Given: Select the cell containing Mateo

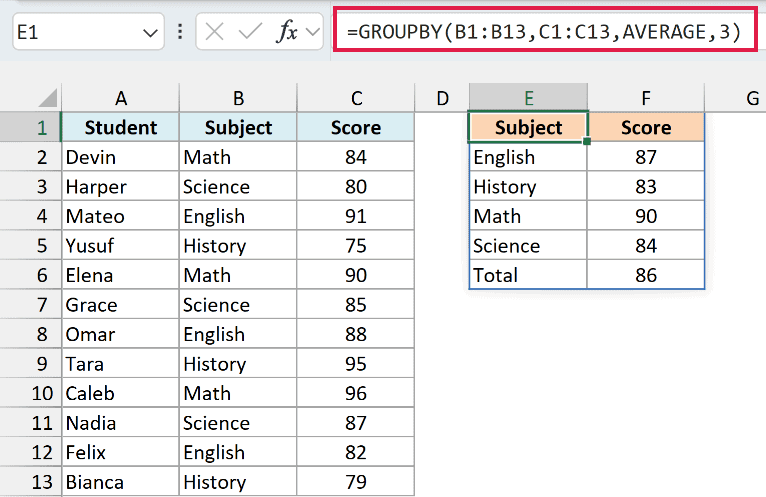Looking at the screenshot, I should click(x=121, y=216).
